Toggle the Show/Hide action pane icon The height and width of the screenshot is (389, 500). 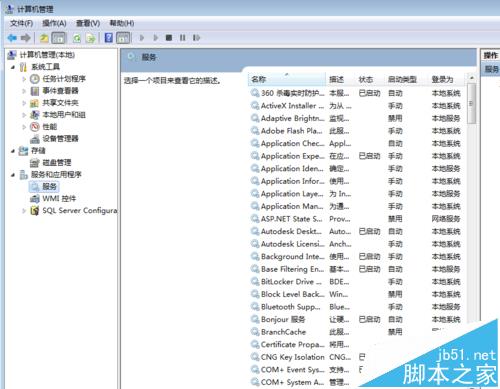pos(123,38)
